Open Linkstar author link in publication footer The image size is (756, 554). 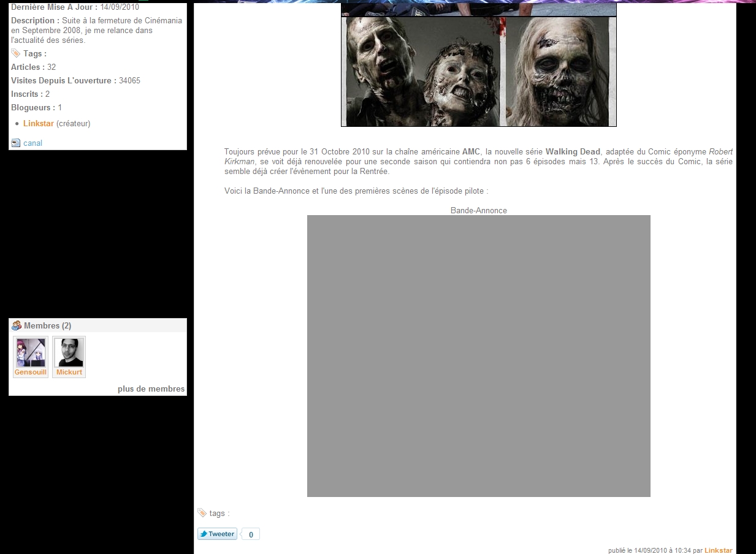(719, 550)
